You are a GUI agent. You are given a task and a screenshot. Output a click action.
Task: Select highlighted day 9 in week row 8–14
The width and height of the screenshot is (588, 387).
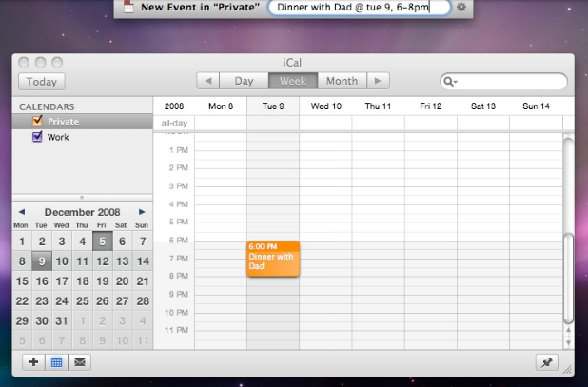pyautogui.click(x=42, y=261)
